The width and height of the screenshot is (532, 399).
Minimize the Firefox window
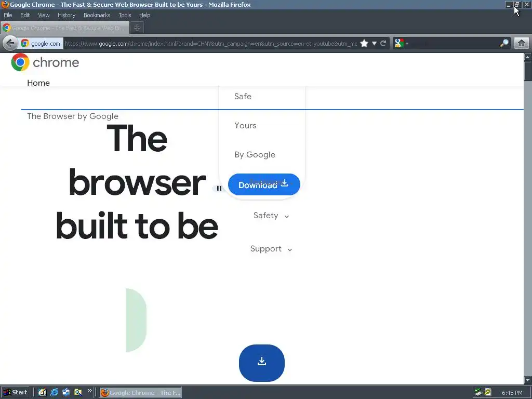pyautogui.click(x=508, y=5)
